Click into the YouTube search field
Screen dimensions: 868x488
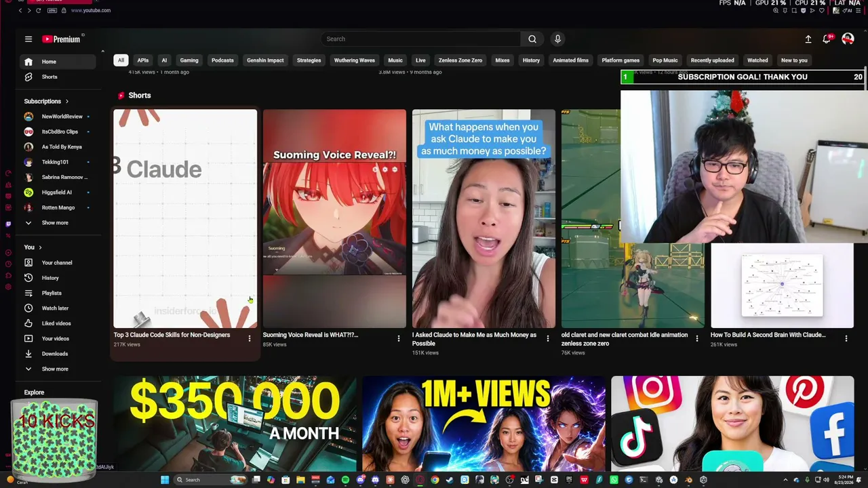(420, 39)
